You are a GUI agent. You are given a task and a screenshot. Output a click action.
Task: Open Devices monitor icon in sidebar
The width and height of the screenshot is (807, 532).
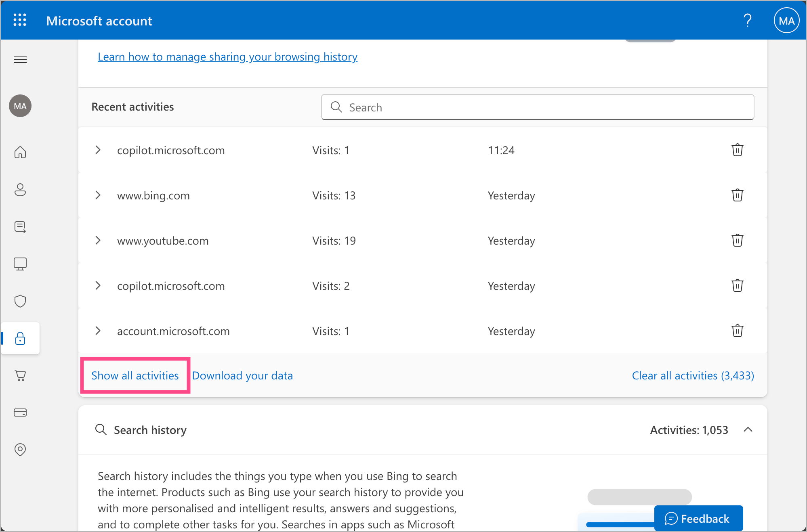coord(20,264)
